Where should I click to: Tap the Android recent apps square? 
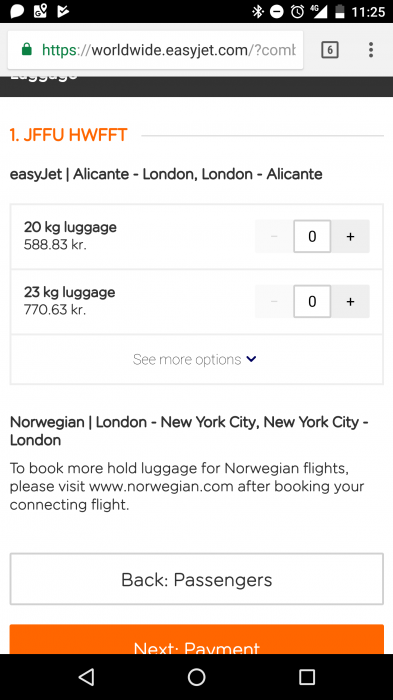(307, 677)
